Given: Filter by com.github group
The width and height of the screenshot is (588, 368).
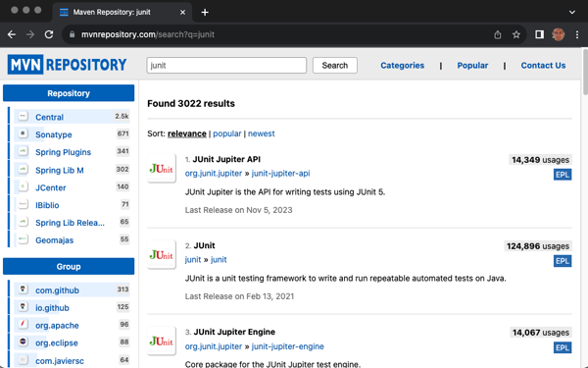Looking at the screenshot, I should click(x=57, y=290).
